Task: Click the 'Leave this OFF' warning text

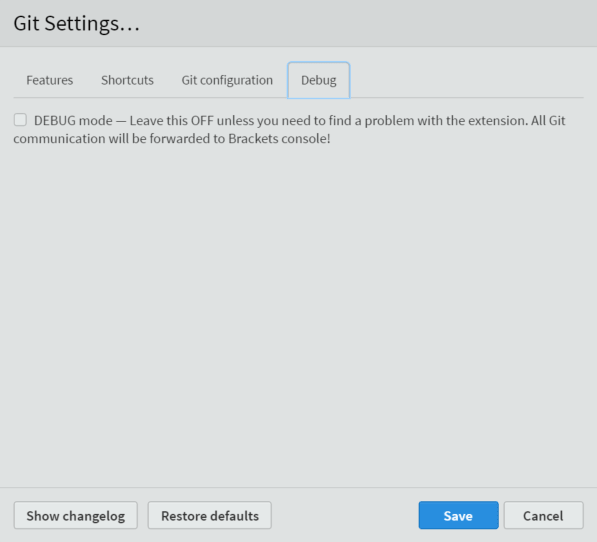Action: tap(171, 121)
